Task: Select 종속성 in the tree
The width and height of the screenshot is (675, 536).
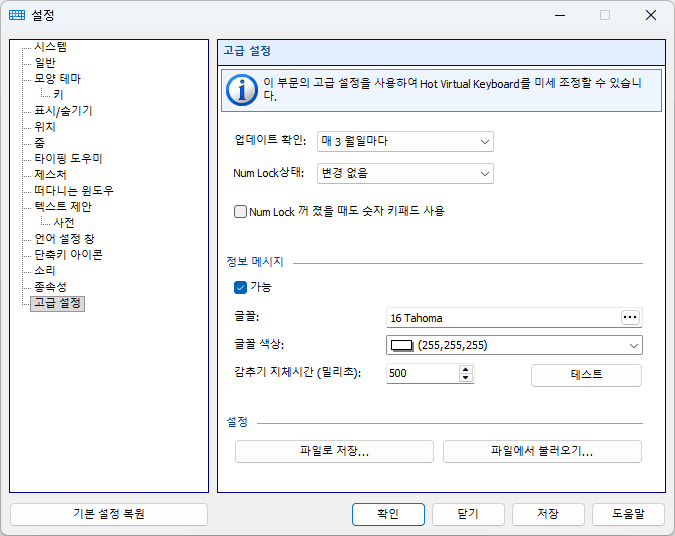Action: [x=50, y=287]
